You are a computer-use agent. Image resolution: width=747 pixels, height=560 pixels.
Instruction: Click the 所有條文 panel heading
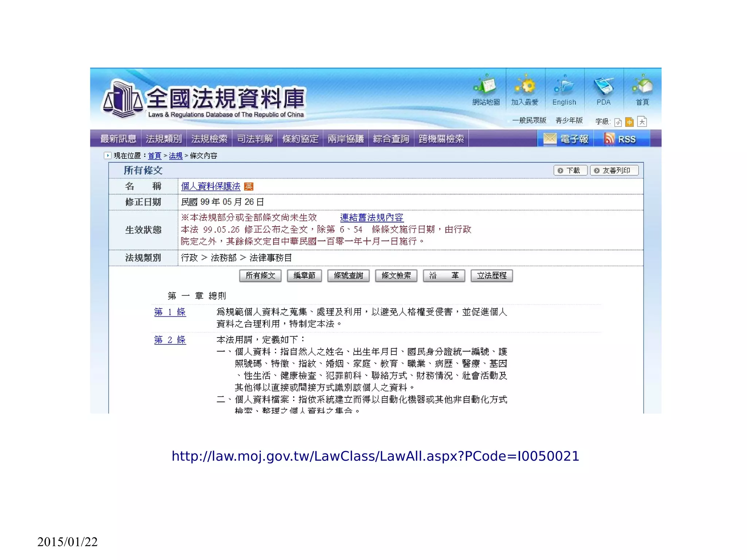(x=143, y=170)
